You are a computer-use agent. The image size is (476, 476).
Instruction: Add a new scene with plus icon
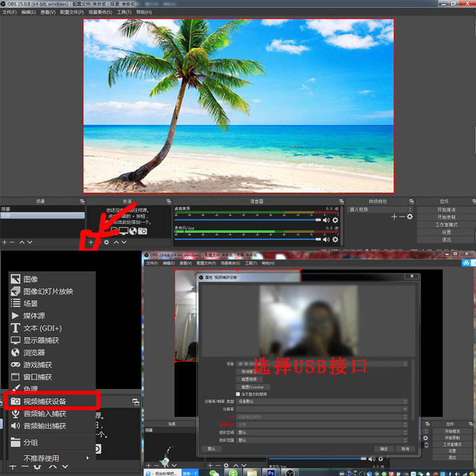coord(4,242)
